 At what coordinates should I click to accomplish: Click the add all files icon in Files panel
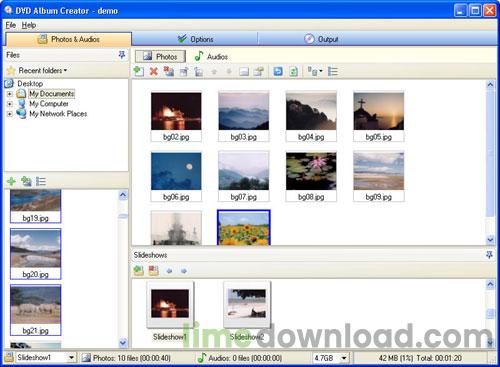tap(26, 181)
